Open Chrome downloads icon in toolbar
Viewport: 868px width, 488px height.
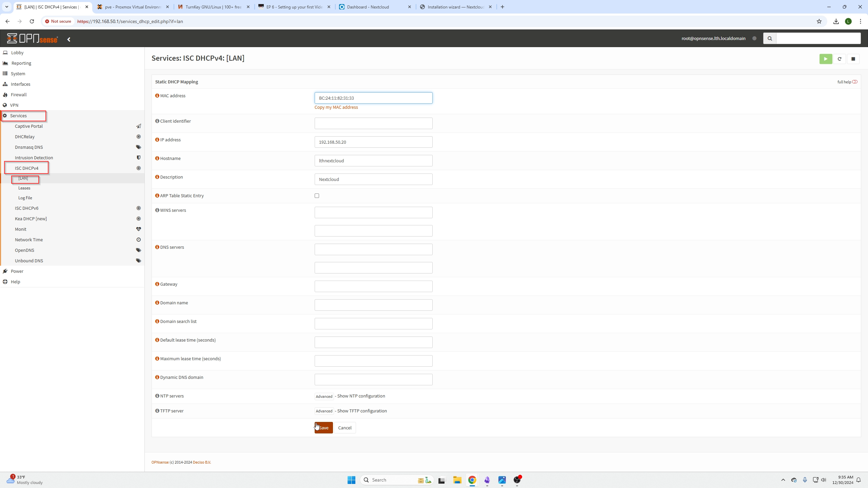(x=836, y=21)
